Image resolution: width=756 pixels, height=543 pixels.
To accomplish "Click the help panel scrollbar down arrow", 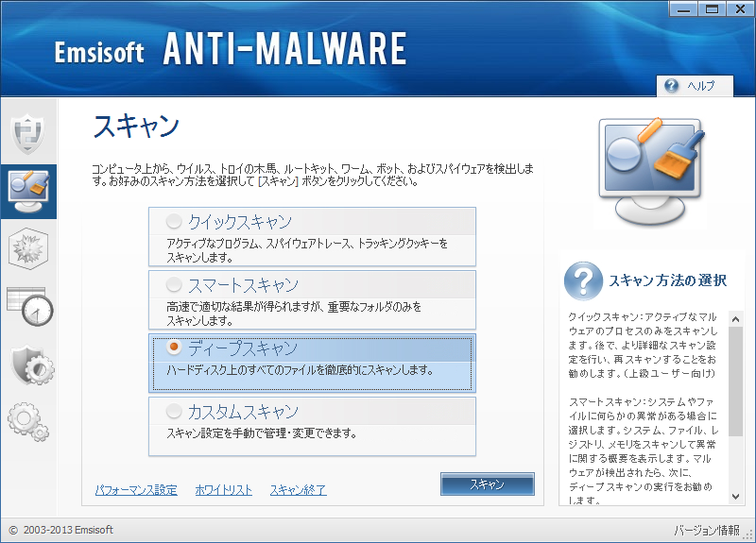I will tap(735, 497).
